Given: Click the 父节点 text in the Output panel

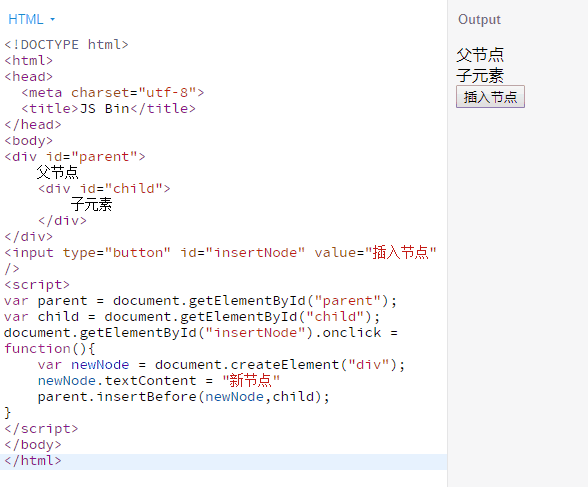Looking at the screenshot, I should pyautogui.click(x=480, y=55).
